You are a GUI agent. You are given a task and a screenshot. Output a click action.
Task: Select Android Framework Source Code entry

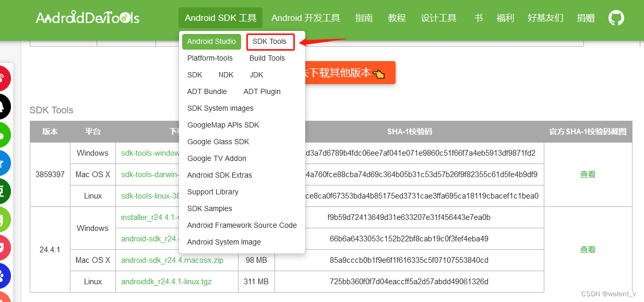coord(242,225)
